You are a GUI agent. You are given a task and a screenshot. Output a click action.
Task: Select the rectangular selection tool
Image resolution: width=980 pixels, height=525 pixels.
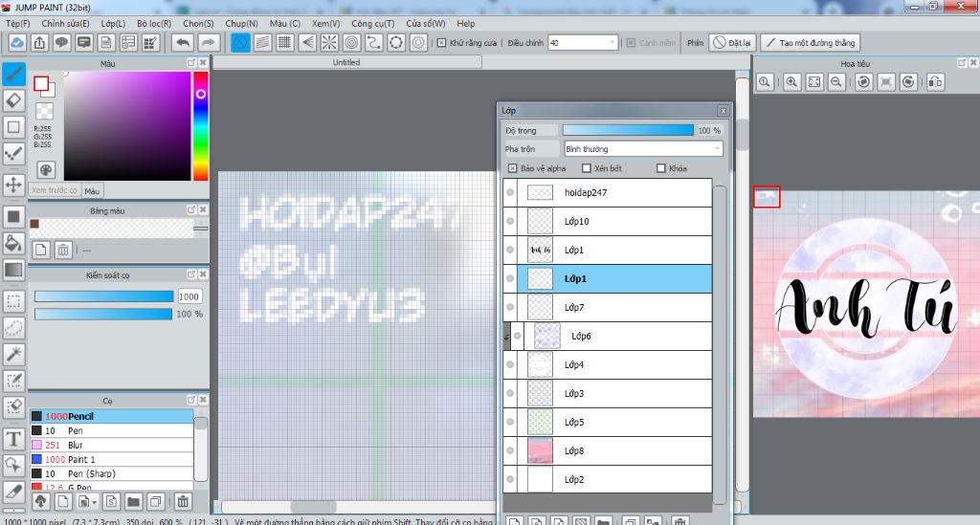[13, 301]
